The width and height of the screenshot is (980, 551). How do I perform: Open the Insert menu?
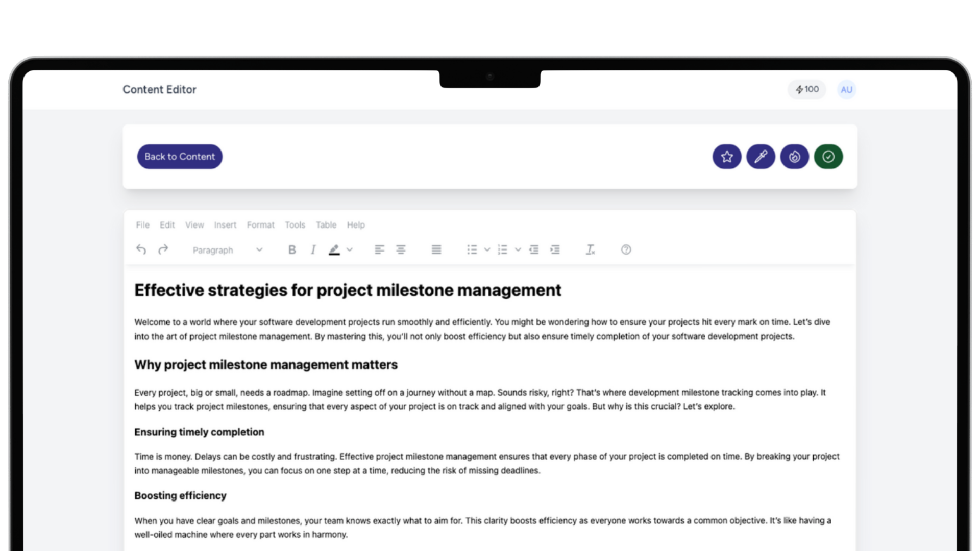coord(225,225)
